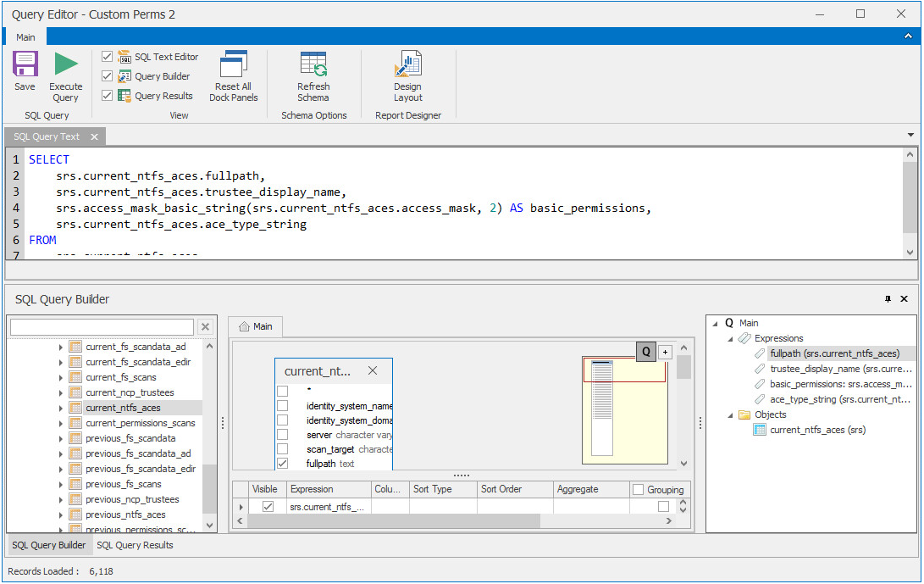Click the Q button in the diagram area
The image size is (924, 584).
[x=645, y=351]
